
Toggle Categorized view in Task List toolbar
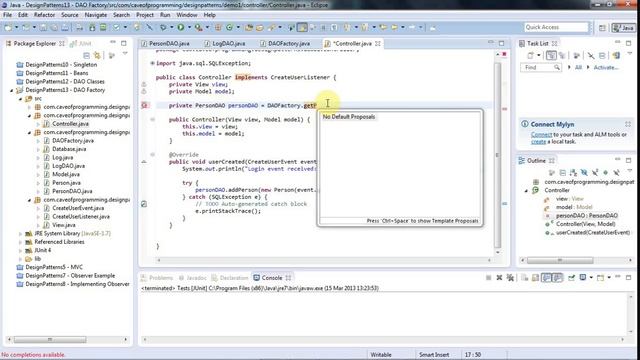pyautogui.click(x=551, y=56)
